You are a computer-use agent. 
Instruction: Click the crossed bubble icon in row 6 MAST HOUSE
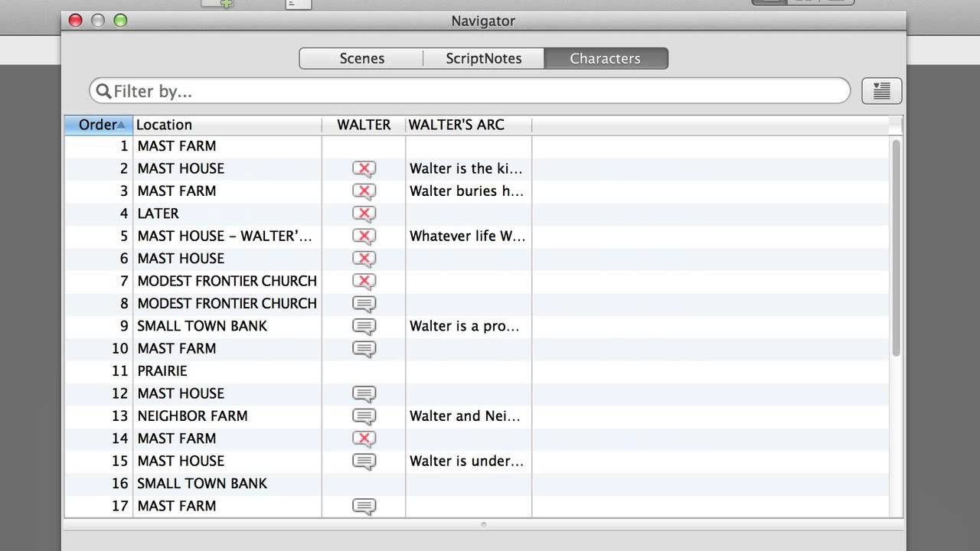(x=364, y=259)
